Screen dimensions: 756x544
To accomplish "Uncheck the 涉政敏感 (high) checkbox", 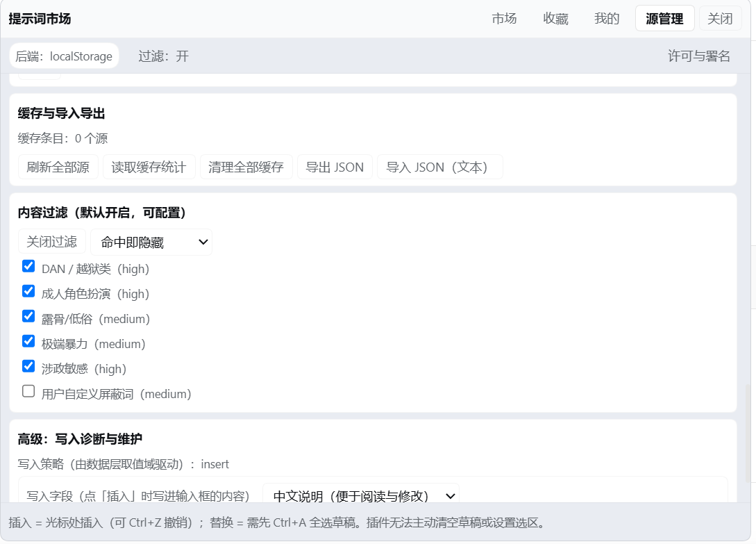I will [x=28, y=366].
